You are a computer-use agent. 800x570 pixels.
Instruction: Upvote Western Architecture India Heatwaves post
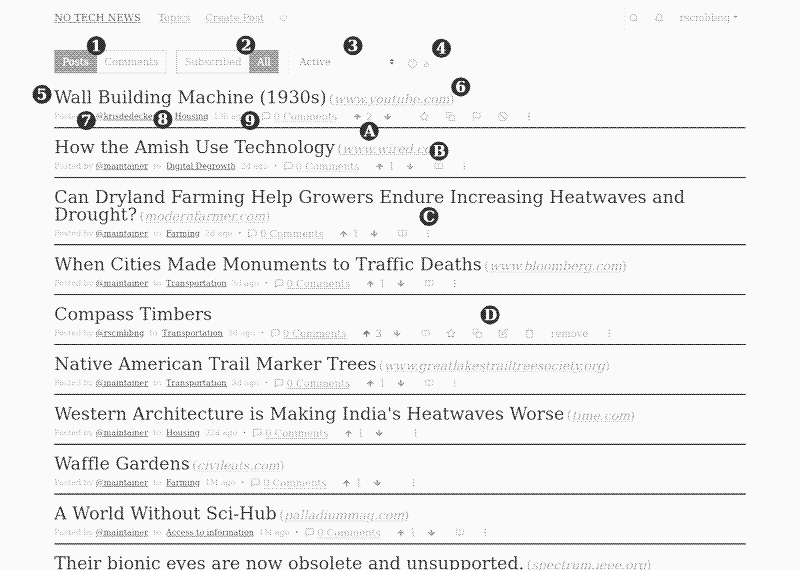click(348, 433)
